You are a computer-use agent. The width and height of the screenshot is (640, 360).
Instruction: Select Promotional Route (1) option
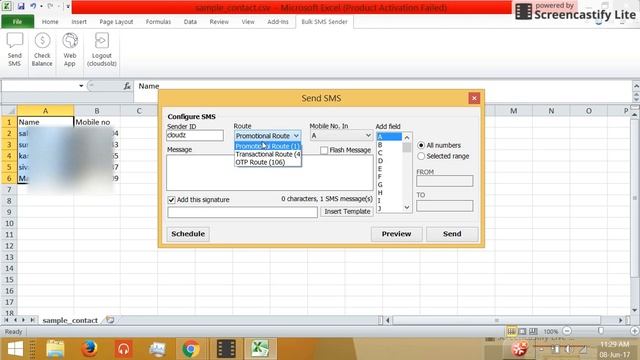click(268, 146)
